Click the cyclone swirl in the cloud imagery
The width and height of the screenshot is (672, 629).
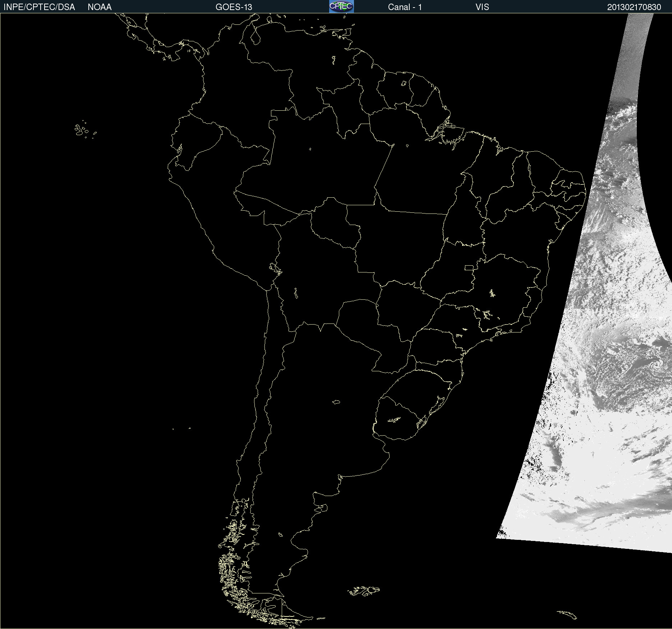pyautogui.click(x=657, y=366)
